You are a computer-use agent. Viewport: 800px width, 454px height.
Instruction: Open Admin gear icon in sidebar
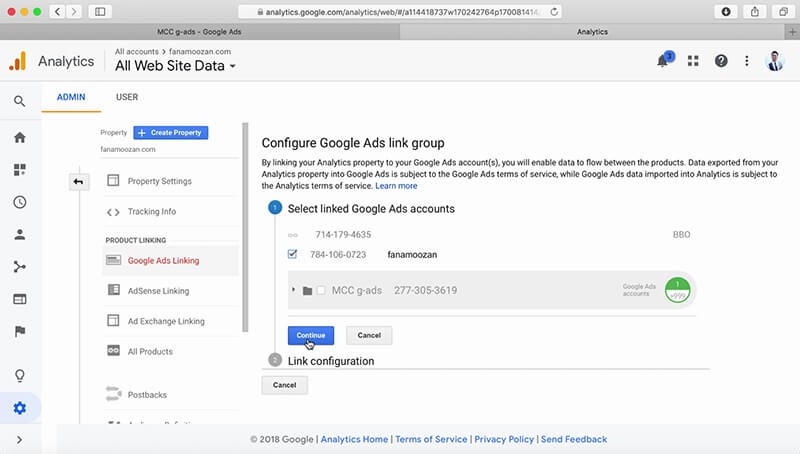click(19, 408)
